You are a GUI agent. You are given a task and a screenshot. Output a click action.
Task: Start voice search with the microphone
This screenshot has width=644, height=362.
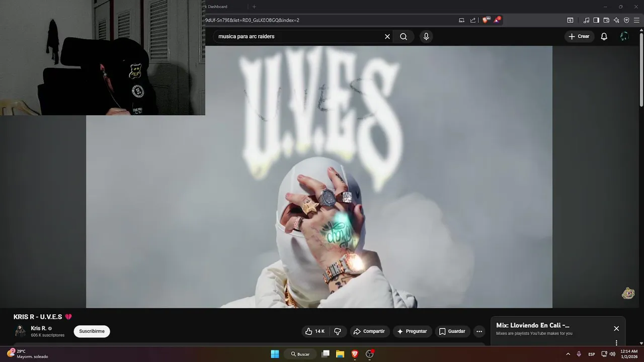click(x=426, y=36)
